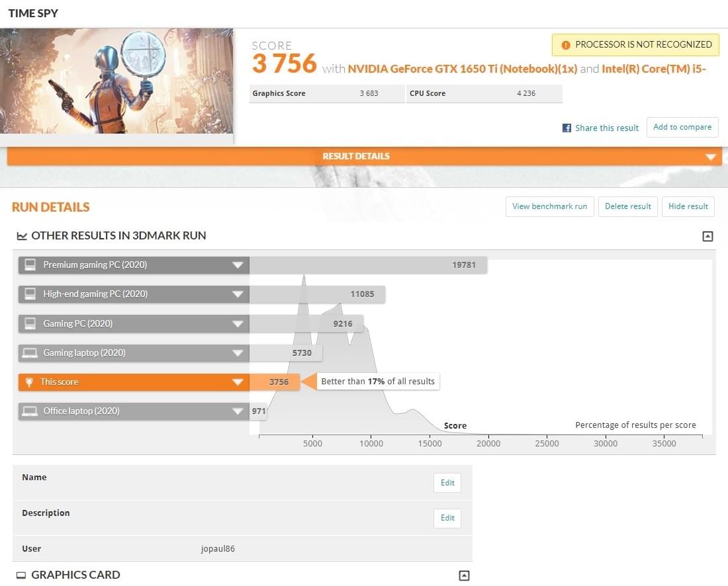Screen dimensions: 728x586
Task: Click Share this result link
Action: click(607, 128)
